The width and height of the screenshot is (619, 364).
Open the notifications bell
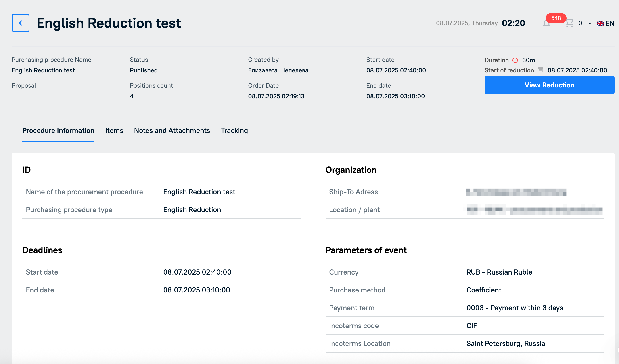(547, 24)
